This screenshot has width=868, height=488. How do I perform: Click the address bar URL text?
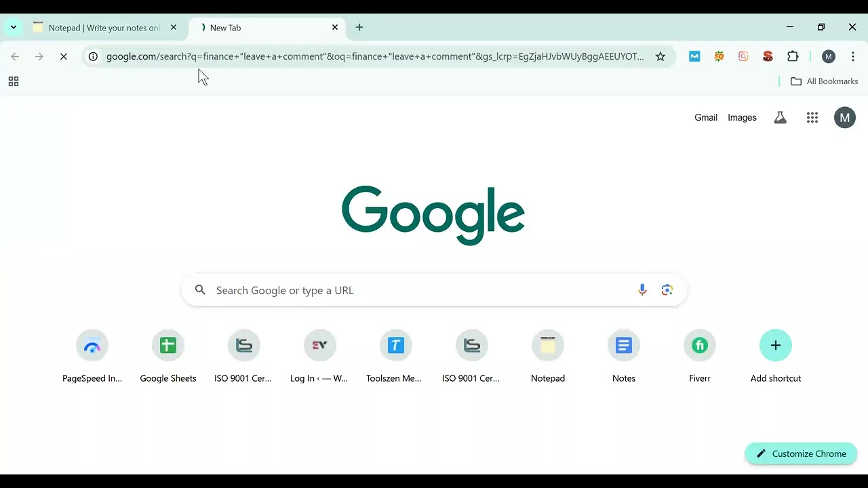pyautogui.click(x=375, y=56)
